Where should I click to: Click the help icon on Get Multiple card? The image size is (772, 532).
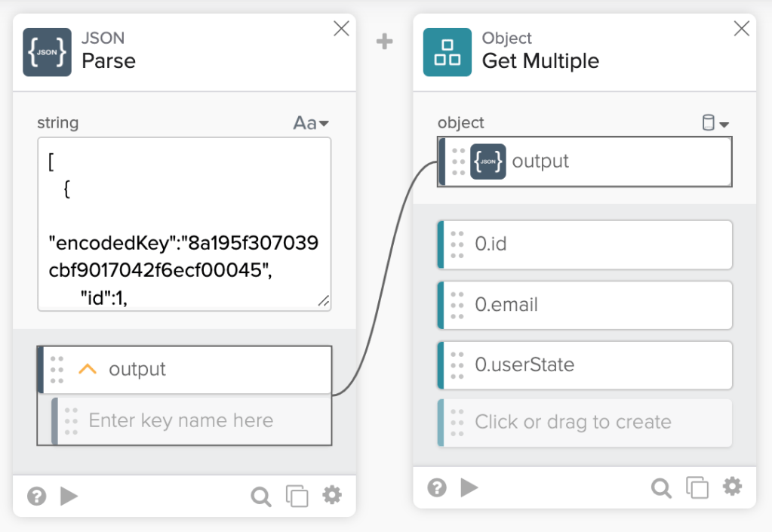click(x=437, y=487)
